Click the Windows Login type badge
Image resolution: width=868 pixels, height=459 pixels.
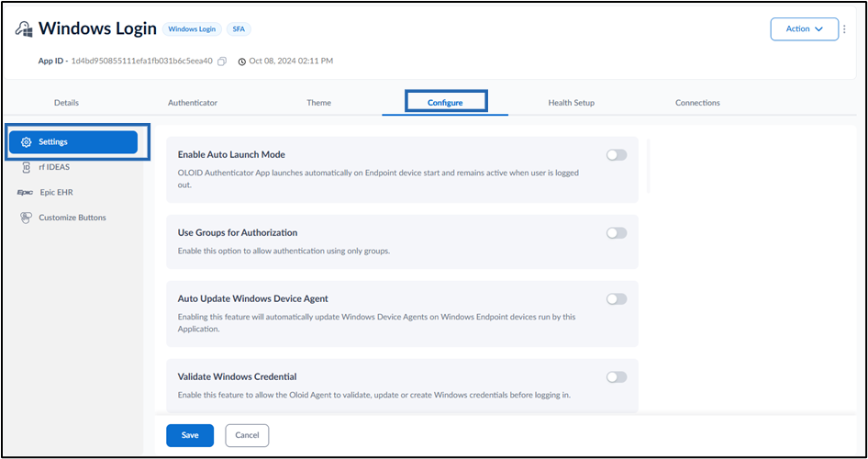tap(192, 29)
